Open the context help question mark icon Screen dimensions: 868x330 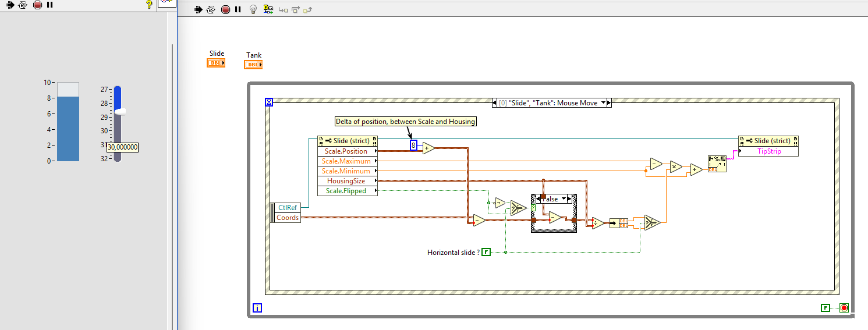[x=149, y=5]
